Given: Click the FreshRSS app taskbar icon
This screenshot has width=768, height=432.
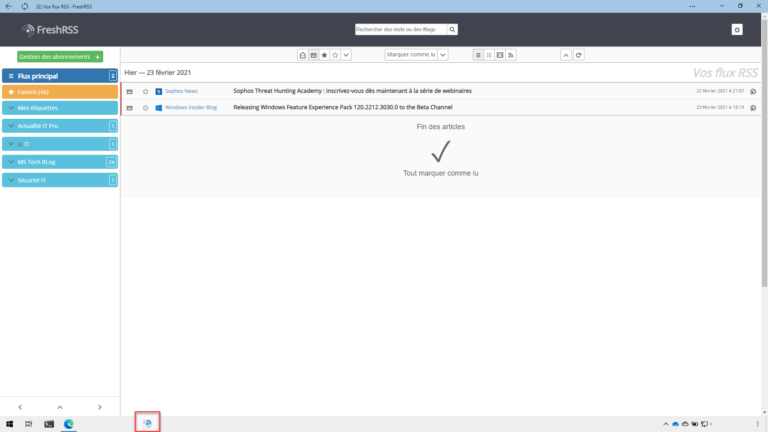Looking at the screenshot, I should click(x=147, y=423).
